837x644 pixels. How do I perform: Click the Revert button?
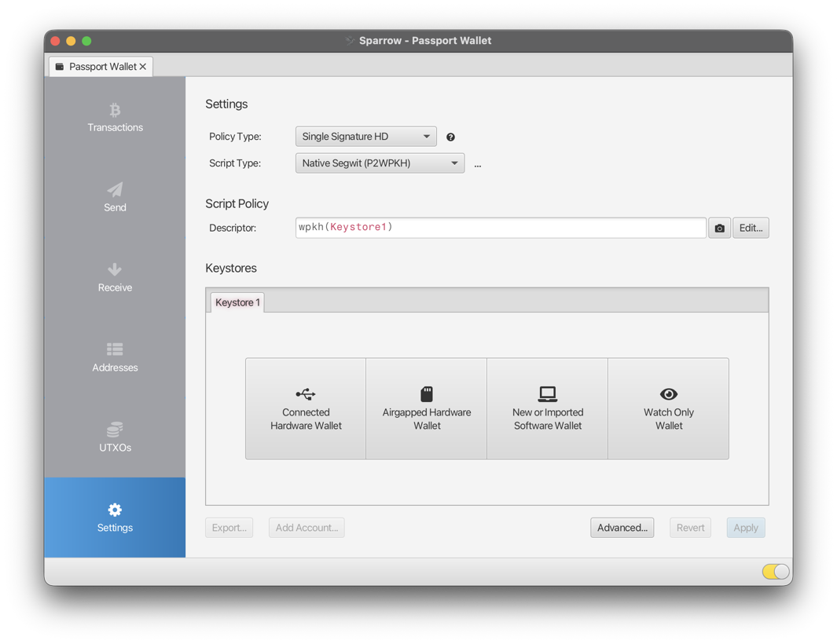pyautogui.click(x=690, y=528)
